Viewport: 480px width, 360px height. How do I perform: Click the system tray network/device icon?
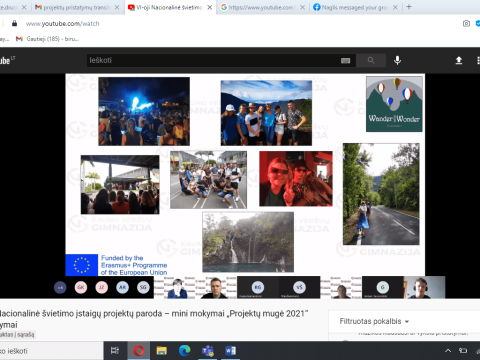463,351
